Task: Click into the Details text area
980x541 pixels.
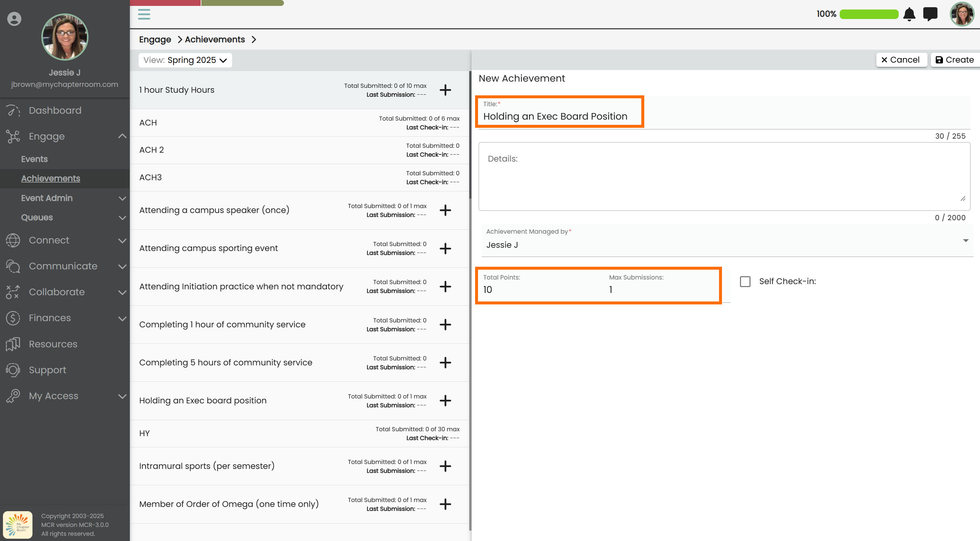Action: (724, 177)
